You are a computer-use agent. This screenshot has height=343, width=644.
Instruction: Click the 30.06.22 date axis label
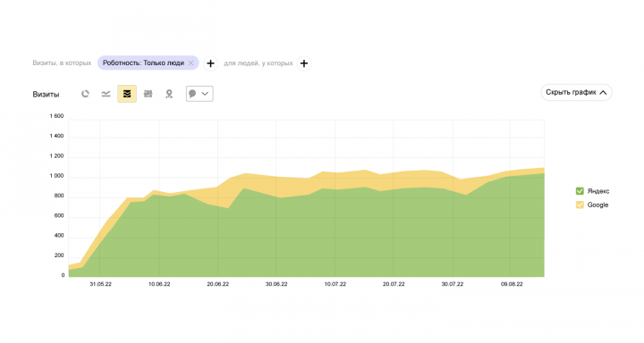click(276, 284)
